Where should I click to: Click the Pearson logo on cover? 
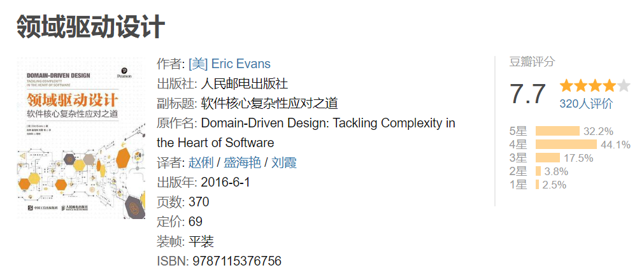[124, 73]
